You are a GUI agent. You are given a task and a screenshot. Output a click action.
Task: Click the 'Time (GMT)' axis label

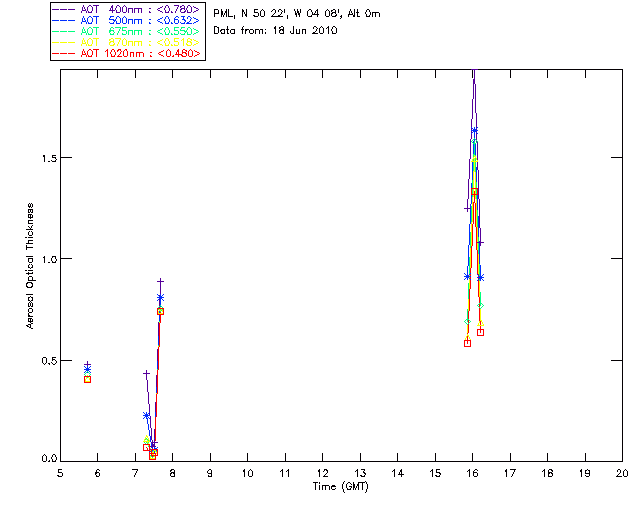[x=341, y=487]
